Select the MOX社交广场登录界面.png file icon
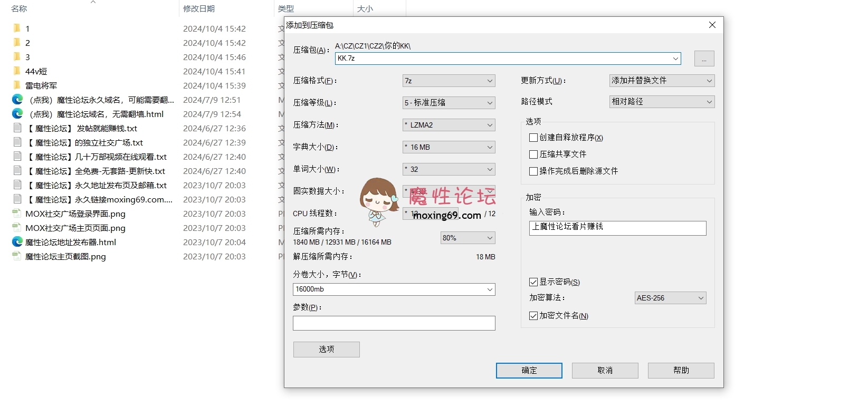The width and height of the screenshot is (868, 407). coord(17,214)
